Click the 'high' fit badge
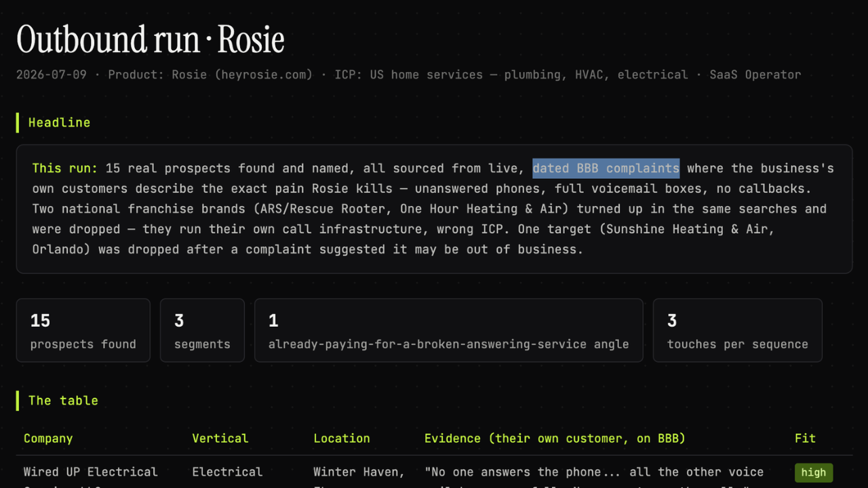Image resolution: width=868 pixels, height=488 pixels. coord(814,472)
